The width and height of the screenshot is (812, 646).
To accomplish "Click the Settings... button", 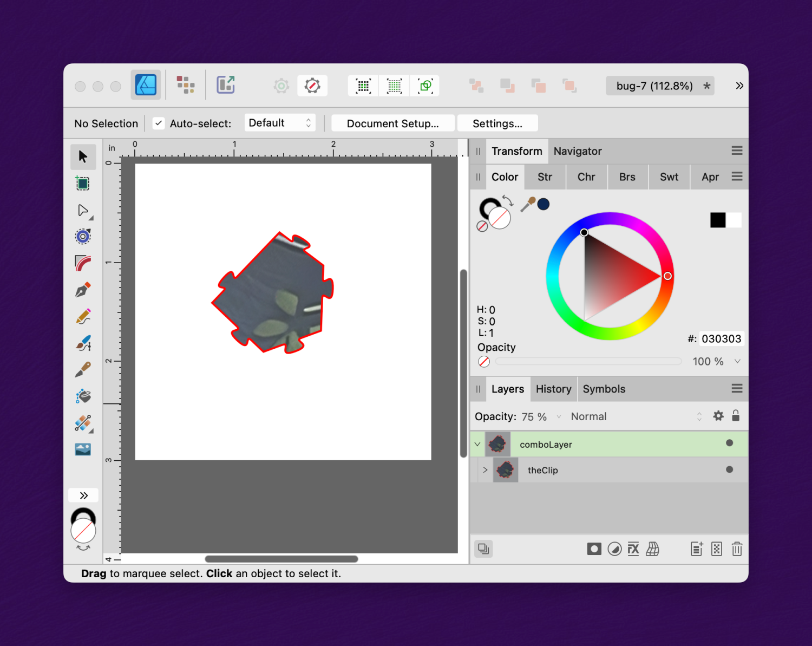I will coord(497,123).
